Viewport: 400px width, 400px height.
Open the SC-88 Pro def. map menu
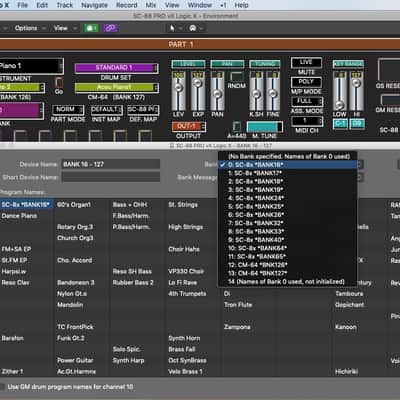tap(143, 110)
